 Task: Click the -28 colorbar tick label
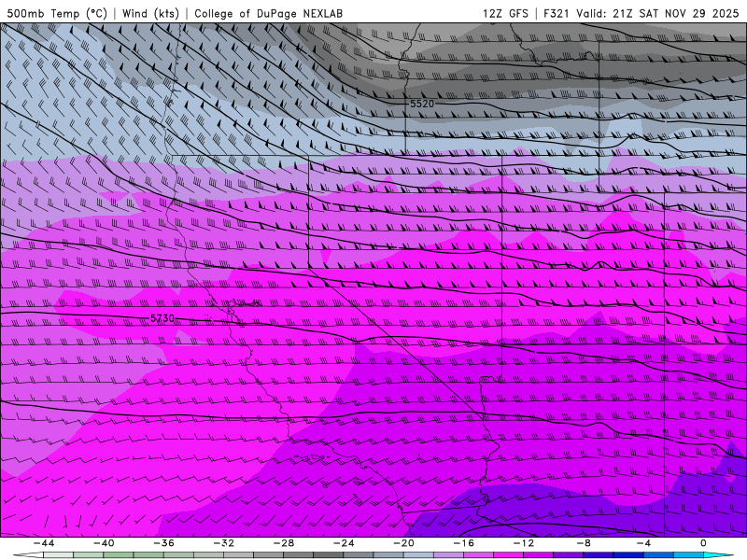pyautogui.click(x=284, y=543)
